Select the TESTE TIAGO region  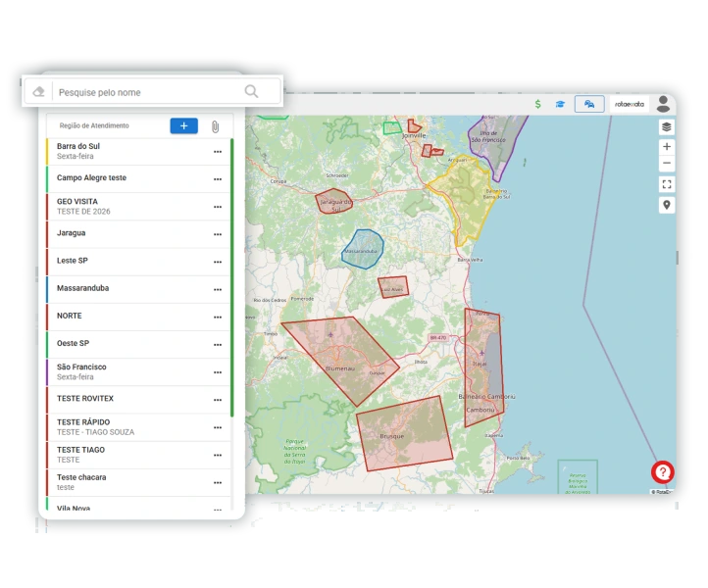tap(137, 455)
